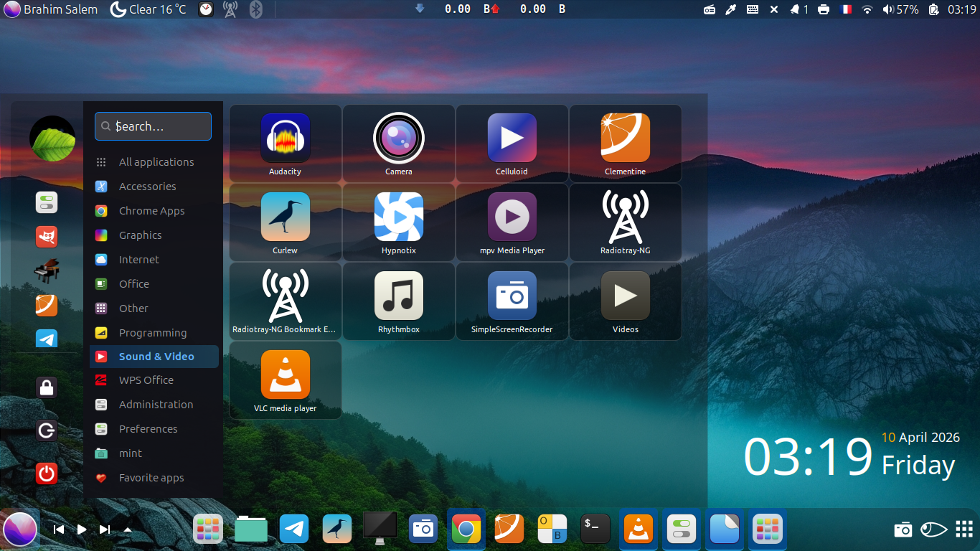The image size is (980, 551).
Task: Open the Wi-Fi network applet
Action: 867,9
